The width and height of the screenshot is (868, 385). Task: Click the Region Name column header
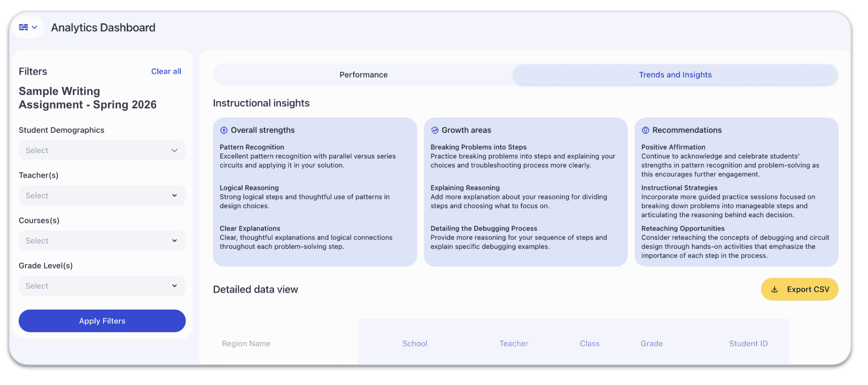click(x=246, y=343)
